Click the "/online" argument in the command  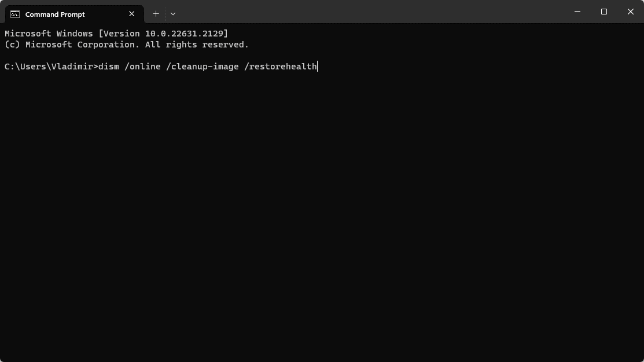click(142, 67)
